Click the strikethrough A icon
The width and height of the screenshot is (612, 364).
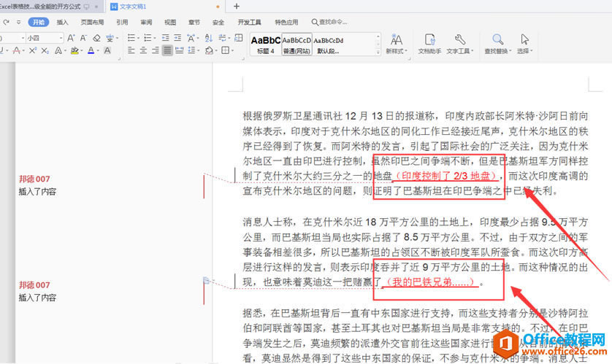pos(16,50)
